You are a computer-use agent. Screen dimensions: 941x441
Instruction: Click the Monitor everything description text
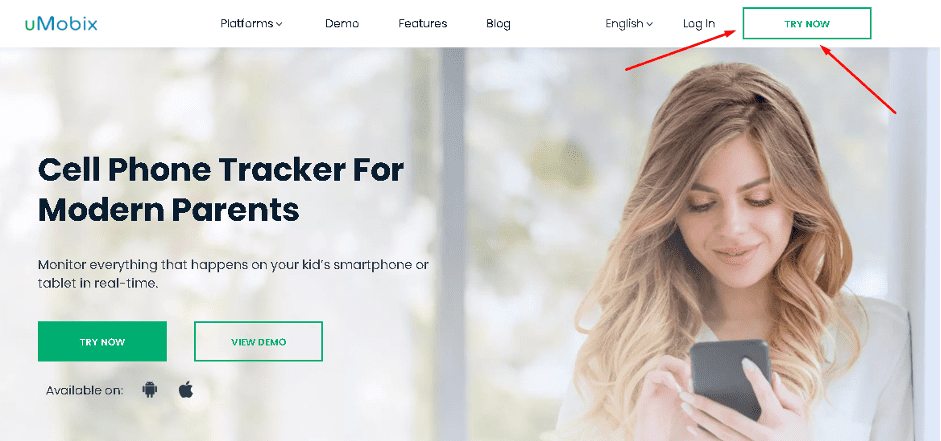(233, 274)
